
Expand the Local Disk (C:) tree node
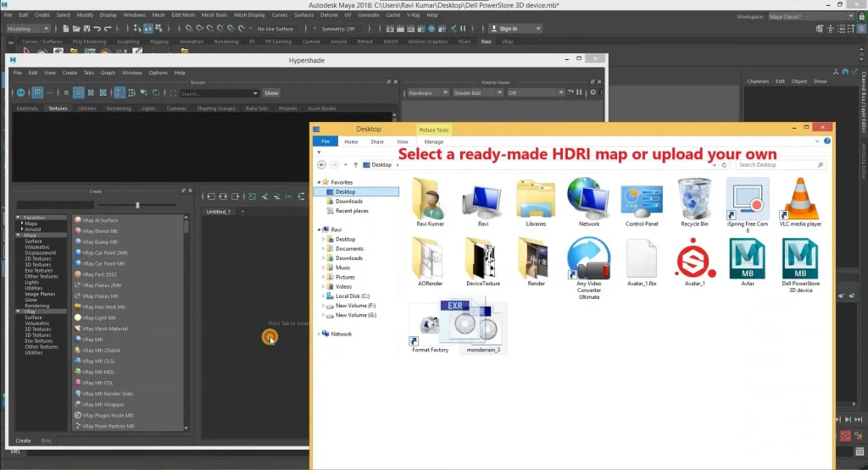[x=323, y=296]
